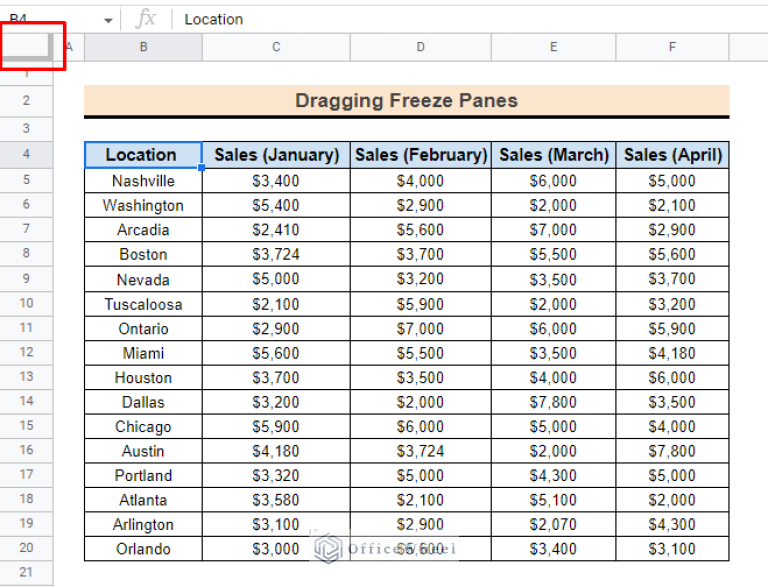The height and width of the screenshot is (587, 768).
Task: Select row 21 header
Action: click(26, 572)
